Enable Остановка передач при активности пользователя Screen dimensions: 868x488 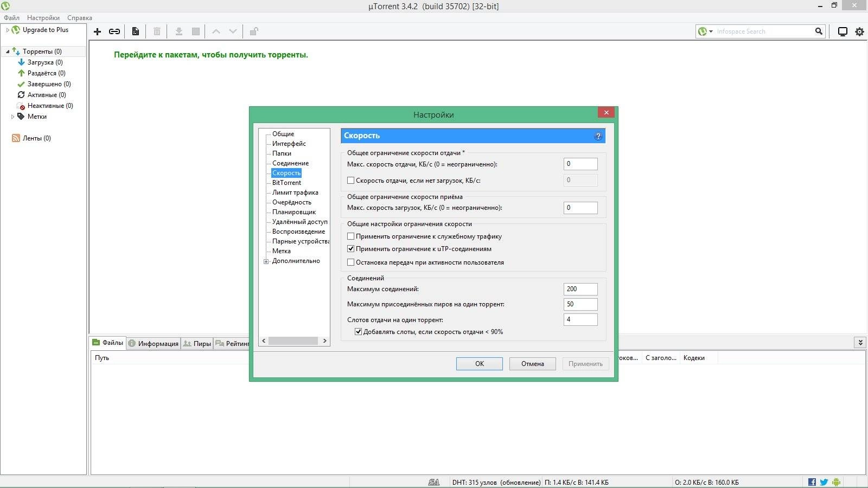click(350, 262)
